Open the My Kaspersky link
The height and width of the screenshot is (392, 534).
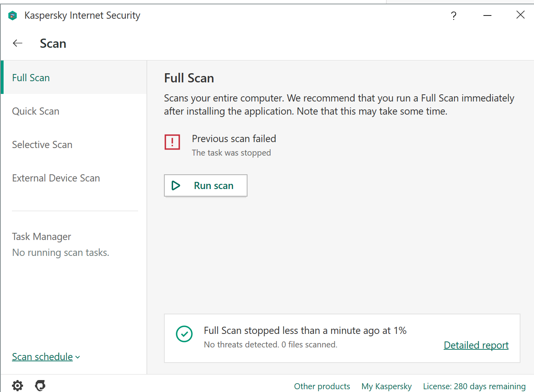(386, 386)
